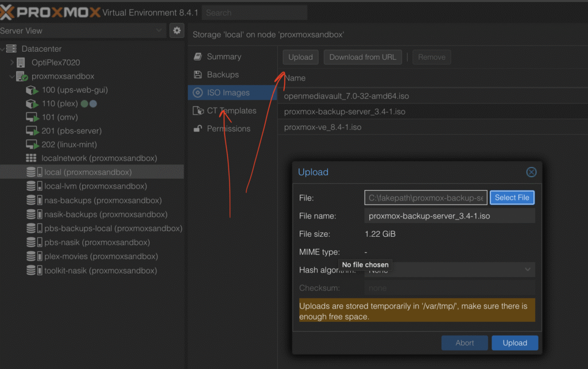This screenshot has width=588, height=369.
Task: Click the Proxmox logo
Action: (50, 12)
